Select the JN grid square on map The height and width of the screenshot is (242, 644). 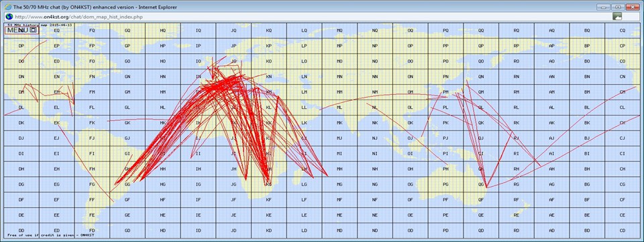233,77
